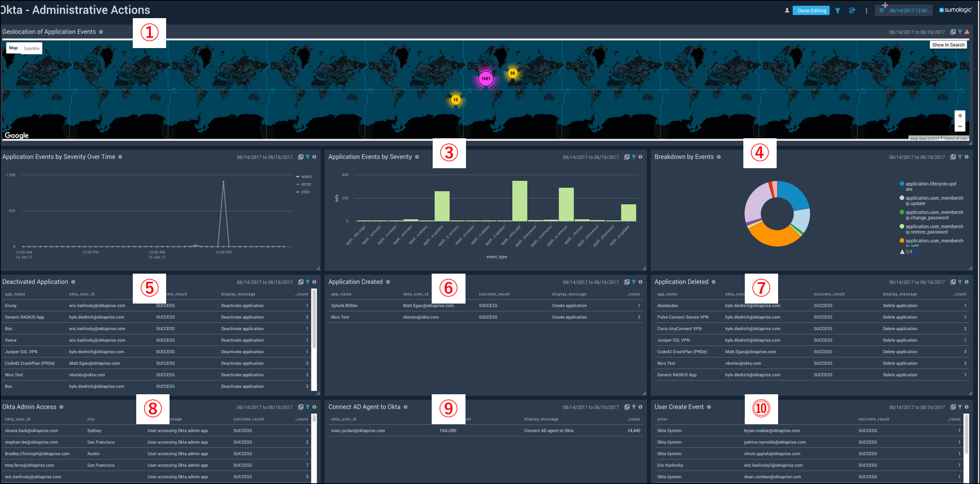The image size is (980, 484).
Task: Click the Okta Admin Access table scrollbar
Action: (314, 418)
